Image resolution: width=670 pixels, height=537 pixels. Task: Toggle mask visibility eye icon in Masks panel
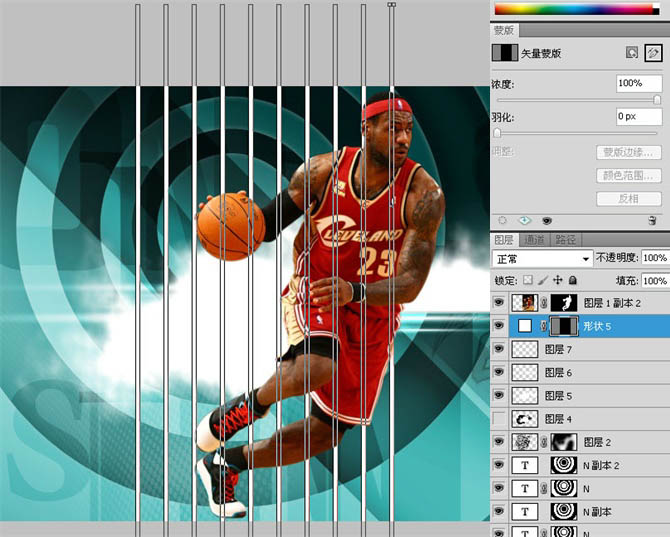[x=547, y=221]
